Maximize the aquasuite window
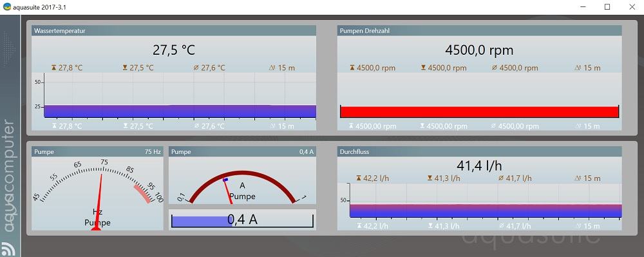This screenshot has width=644, height=257. point(607,7)
